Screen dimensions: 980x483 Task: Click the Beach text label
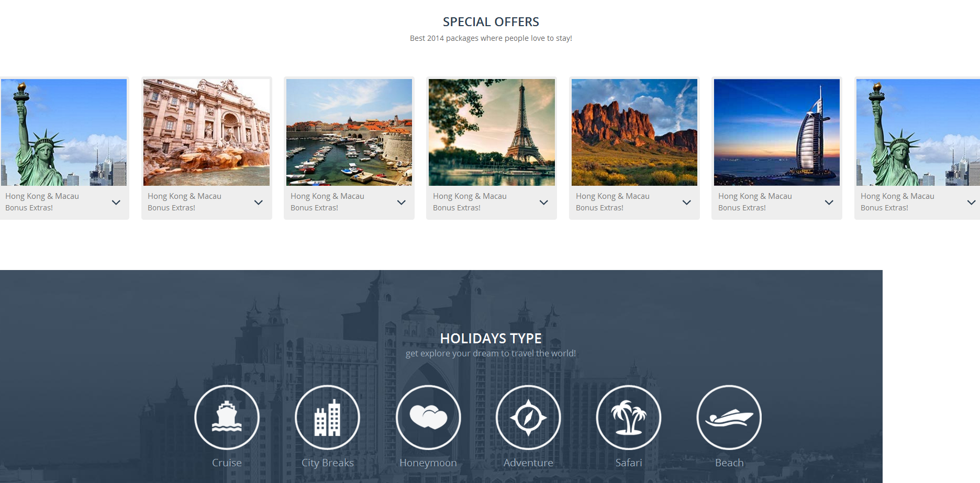pyautogui.click(x=729, y=463)
